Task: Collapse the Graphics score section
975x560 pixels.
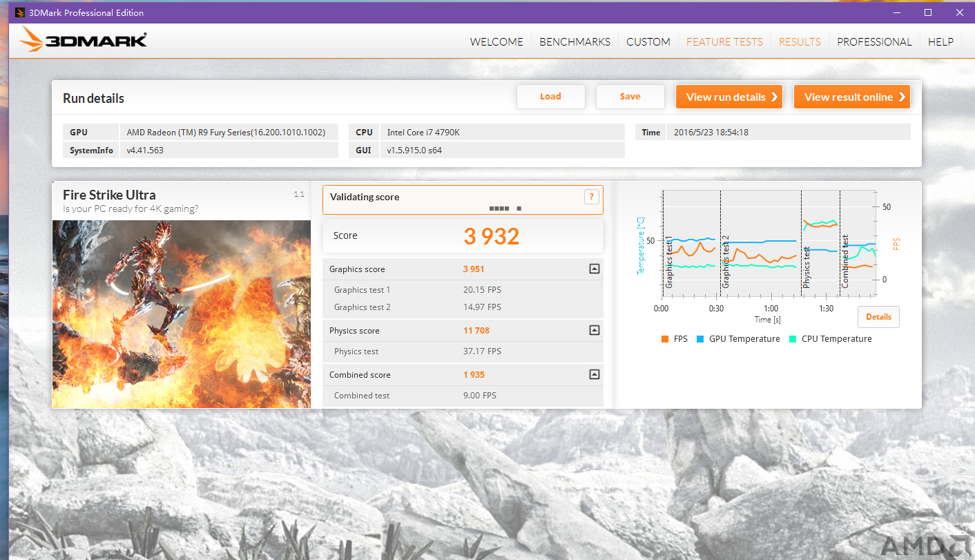Action: [594, 269]
